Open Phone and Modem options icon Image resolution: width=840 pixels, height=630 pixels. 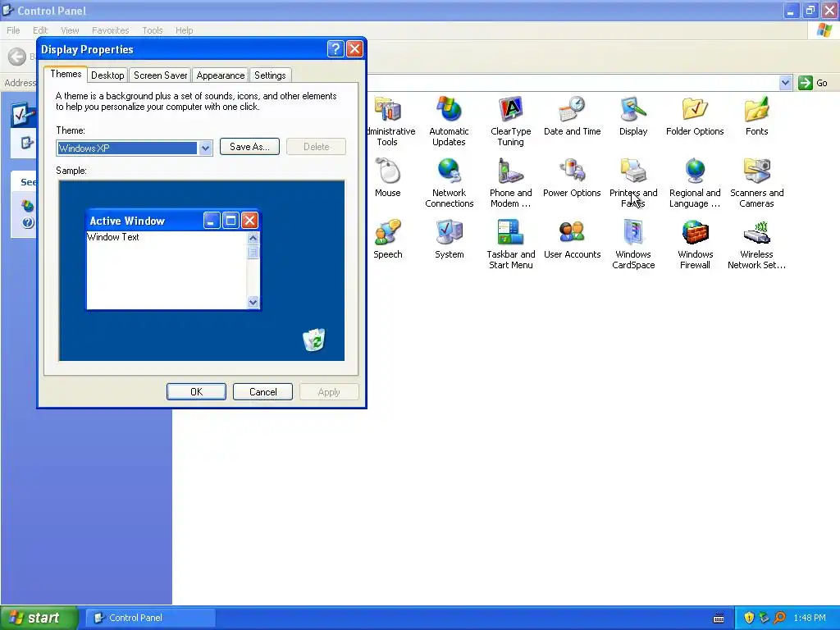[510, 171]
